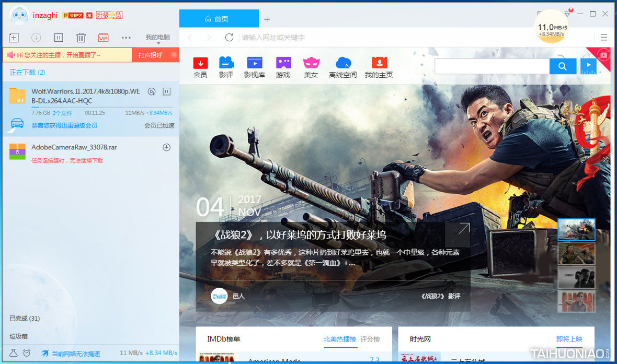Click the start download arrow icon in toolbar
The width and height of the screenshot is (617, 364).
[x=36, y=38]
